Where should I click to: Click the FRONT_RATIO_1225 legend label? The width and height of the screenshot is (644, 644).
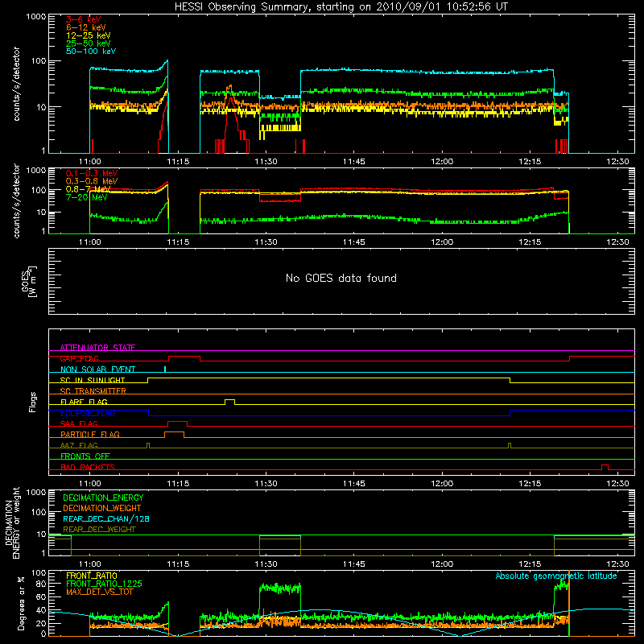pos(104,584)
